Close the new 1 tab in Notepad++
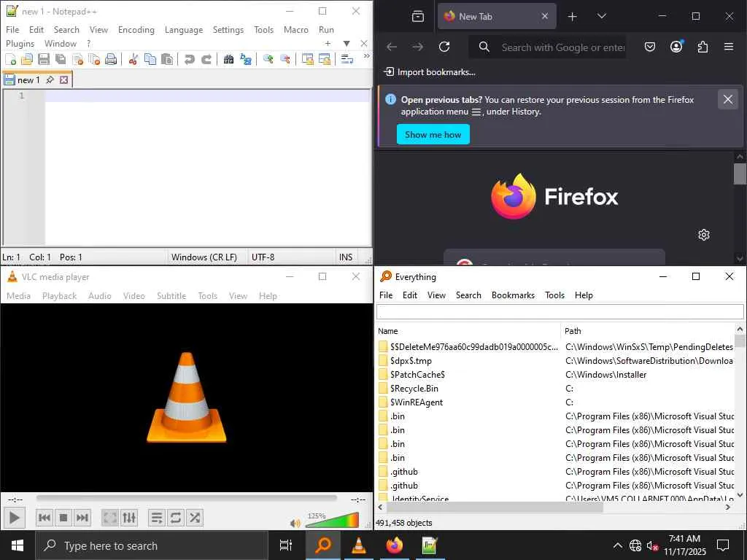Screen dimensions: 747x560 click(x=64, y=80)
